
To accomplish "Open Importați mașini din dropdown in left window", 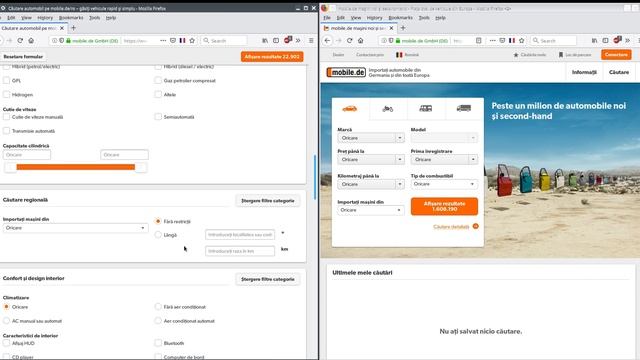I will [76, 228].
